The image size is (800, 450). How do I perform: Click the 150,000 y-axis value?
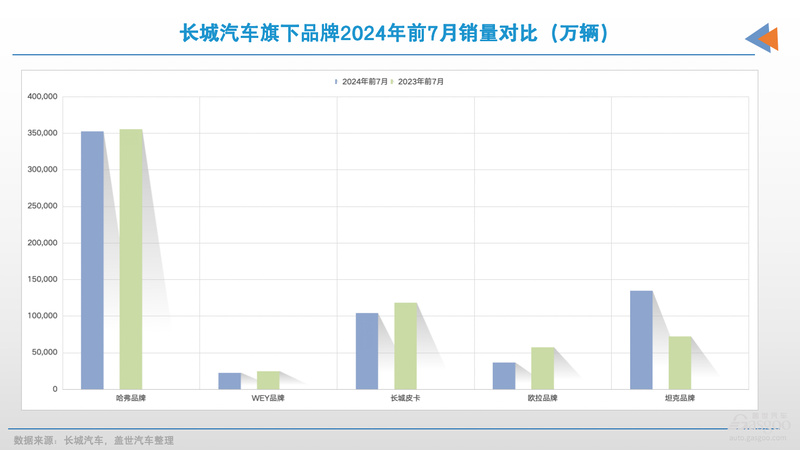[42, 280]
